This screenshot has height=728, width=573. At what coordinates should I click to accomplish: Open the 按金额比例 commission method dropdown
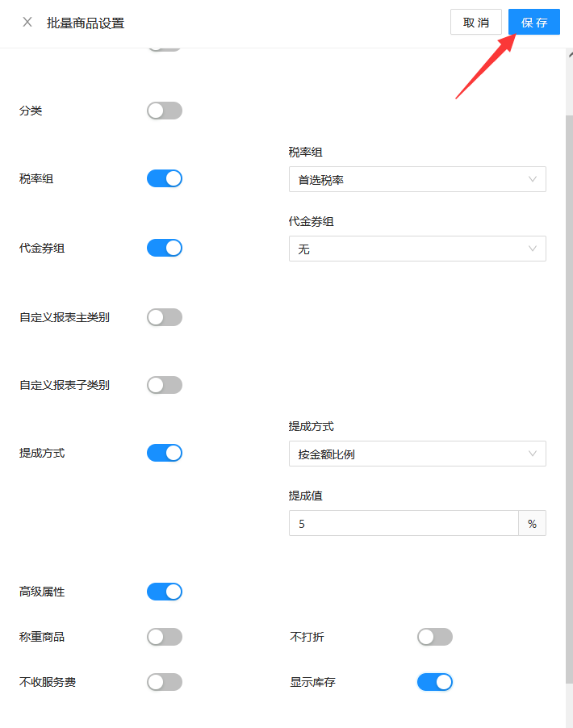(x=417, y=454)
